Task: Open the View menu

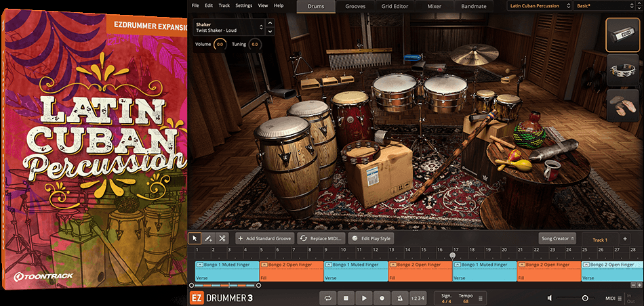Action: (263, 5)
